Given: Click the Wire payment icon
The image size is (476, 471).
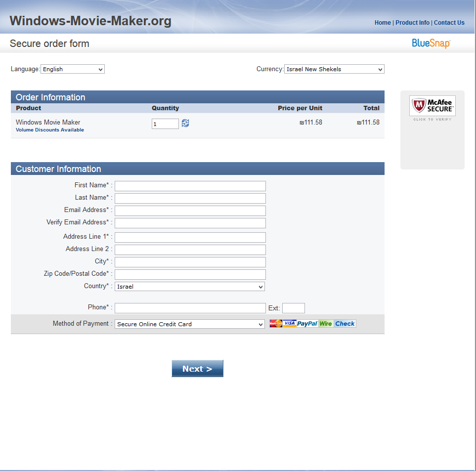Looking at the screenshot, I should [326, 324].
